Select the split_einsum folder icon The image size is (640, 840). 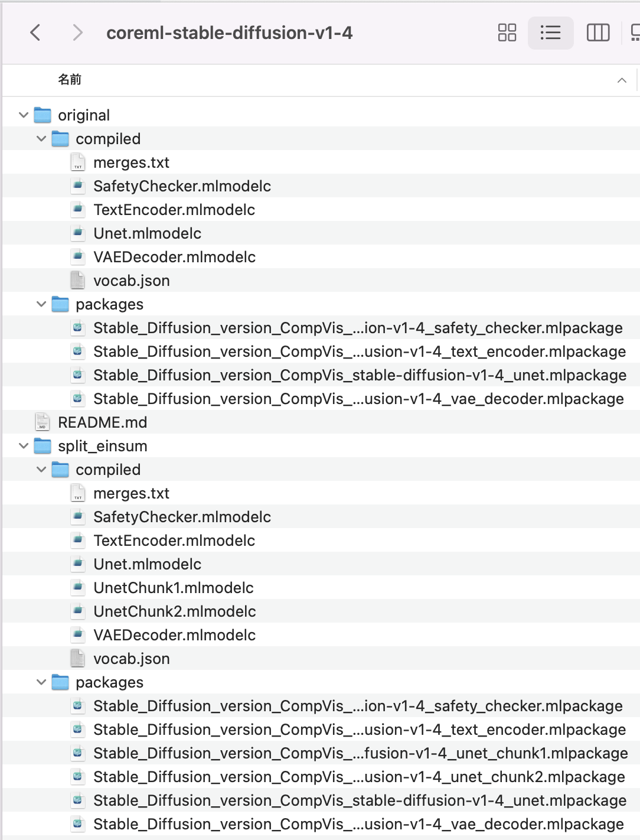[x=43, y=446]
